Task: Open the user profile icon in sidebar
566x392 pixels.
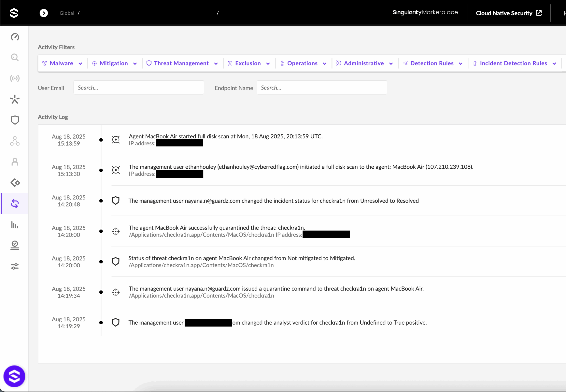Action: point(15,162)
